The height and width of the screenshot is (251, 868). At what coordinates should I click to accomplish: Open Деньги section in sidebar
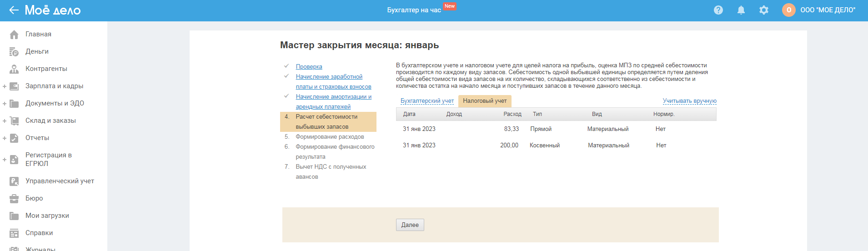[x=37, y=51]
